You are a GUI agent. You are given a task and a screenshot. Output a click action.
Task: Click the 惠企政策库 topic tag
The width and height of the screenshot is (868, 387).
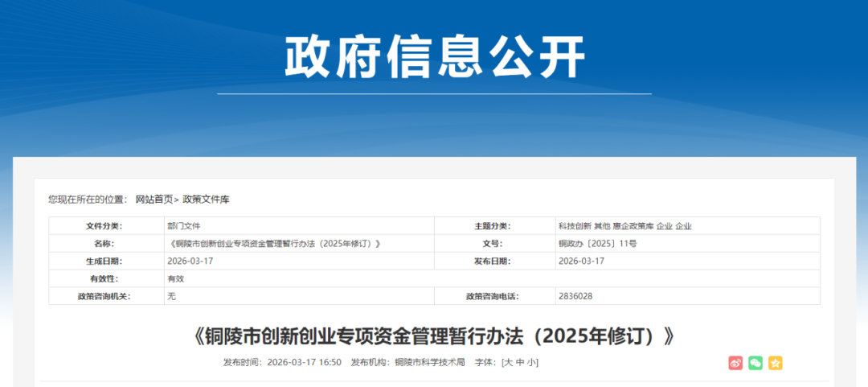click(633, 226)
